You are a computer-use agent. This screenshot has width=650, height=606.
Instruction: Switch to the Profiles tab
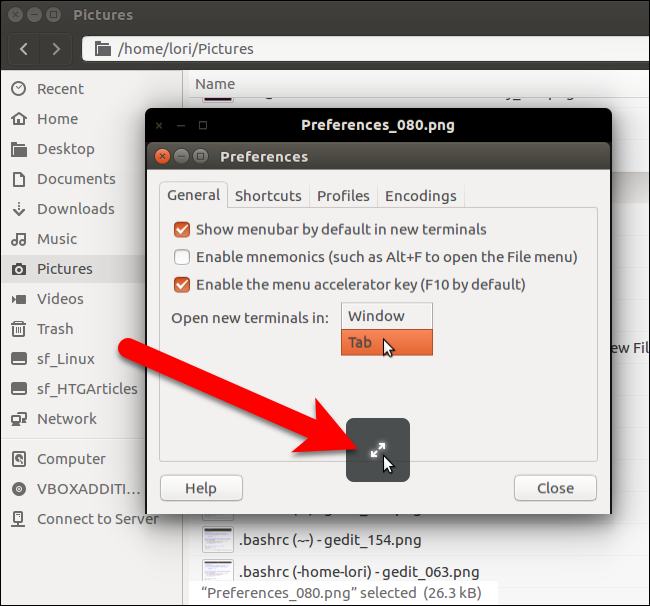point(343,196)
